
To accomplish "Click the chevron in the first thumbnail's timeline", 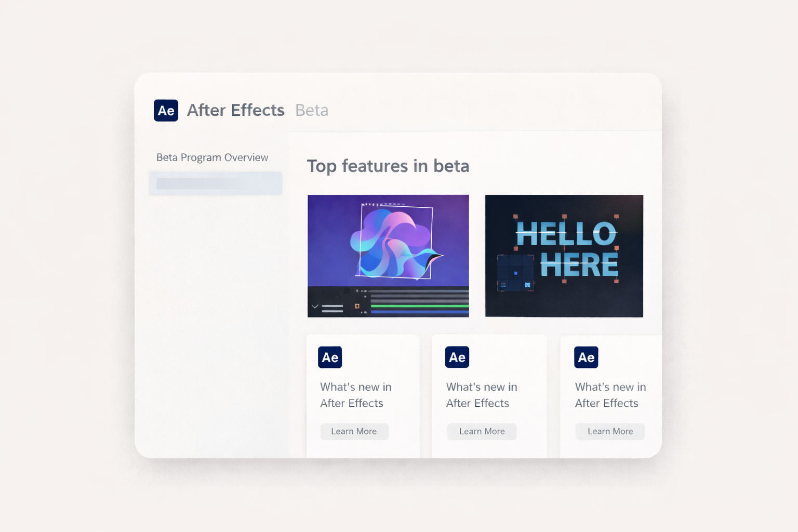I will [315, 307].
